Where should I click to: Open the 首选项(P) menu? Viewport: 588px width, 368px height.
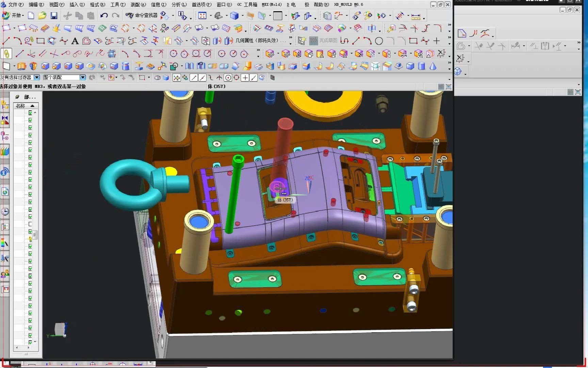coord(202,5)
